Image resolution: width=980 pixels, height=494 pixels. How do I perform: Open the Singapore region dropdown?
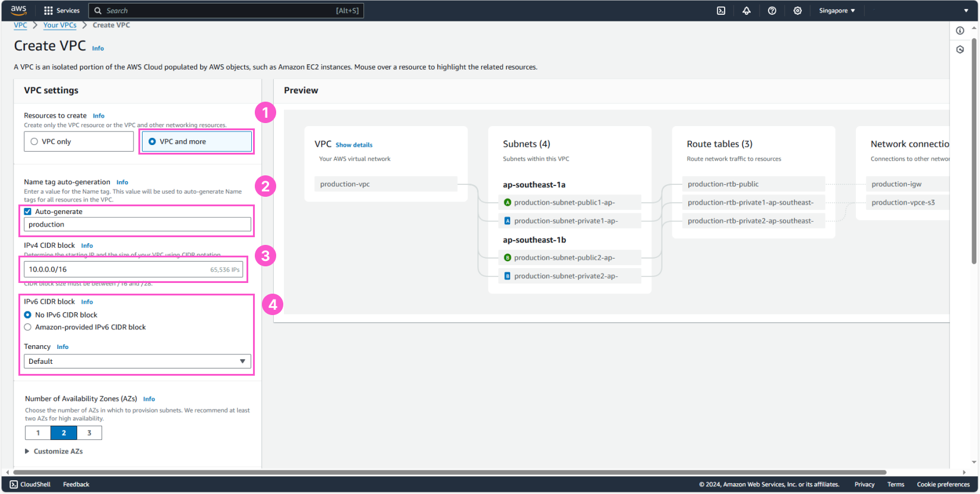(x=837, y=11)
